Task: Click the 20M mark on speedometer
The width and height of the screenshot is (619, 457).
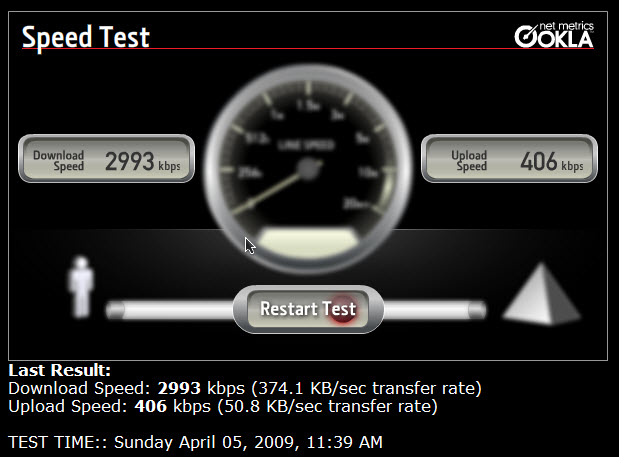Action: click(x=355, y=203)
